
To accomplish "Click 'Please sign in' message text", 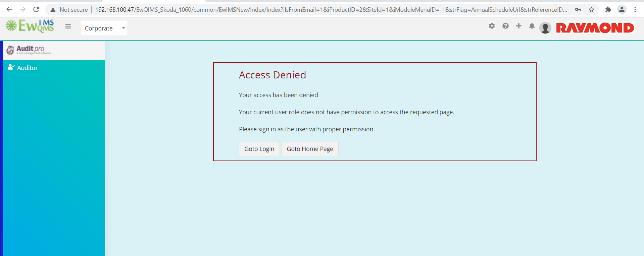I will [x=307, y=129].
